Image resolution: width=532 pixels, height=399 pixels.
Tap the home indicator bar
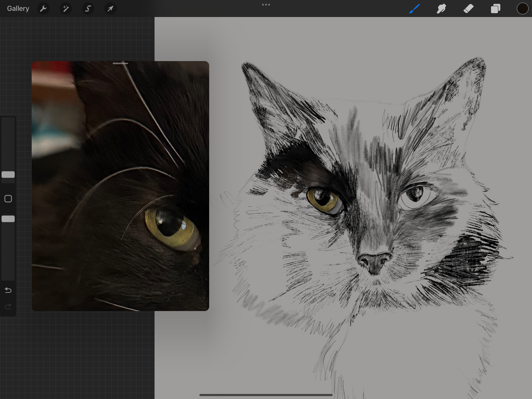coord(266,395)
